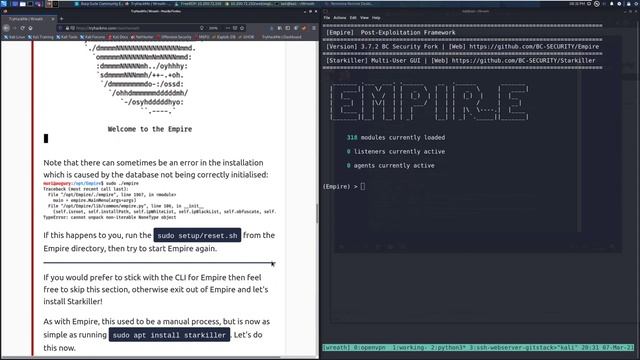The width and height of the screenshot is (640, 360).
Task: Click '0 listeners currently active' text
Action: tap(396, 151)
